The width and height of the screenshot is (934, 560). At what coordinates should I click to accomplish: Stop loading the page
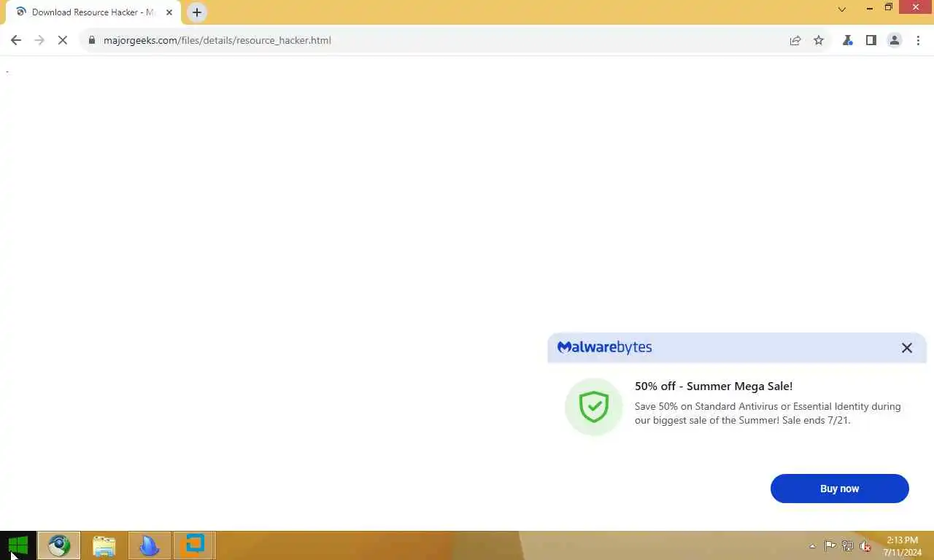coord(63,40)
